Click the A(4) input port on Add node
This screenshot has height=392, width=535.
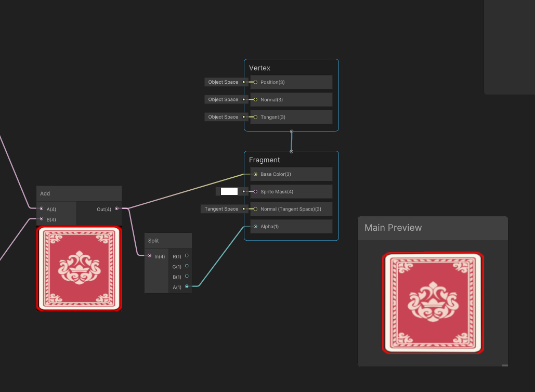pyautogui.click(x=42, y=208)
